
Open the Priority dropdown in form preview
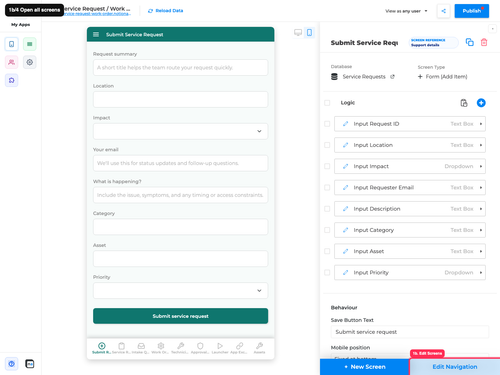coord(180,291)
